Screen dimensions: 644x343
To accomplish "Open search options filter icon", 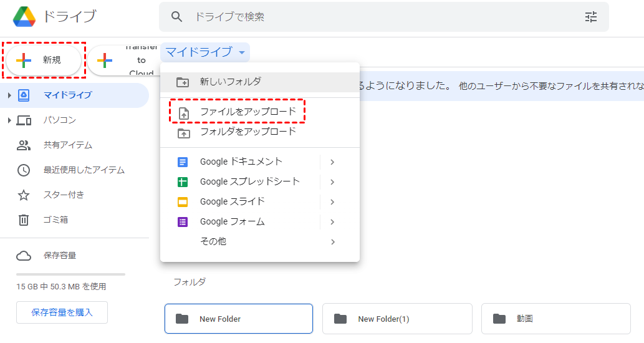I will (591, 17).
